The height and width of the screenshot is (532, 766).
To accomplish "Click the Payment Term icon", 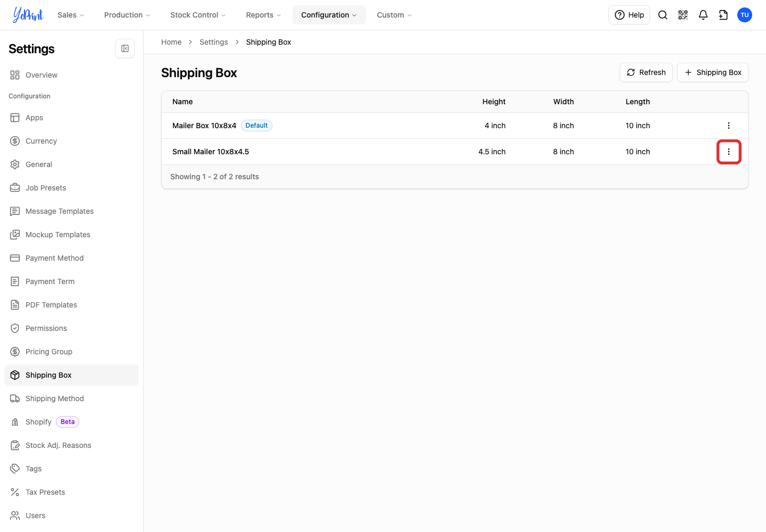I will point(15,281).
